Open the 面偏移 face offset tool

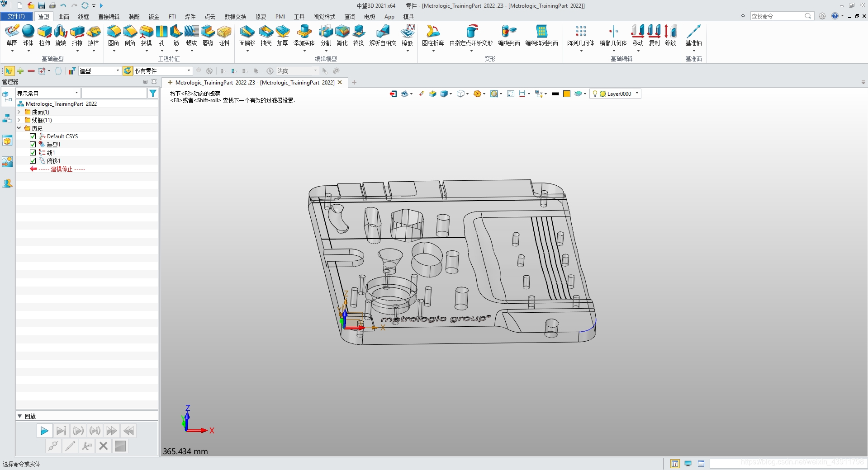247,35
